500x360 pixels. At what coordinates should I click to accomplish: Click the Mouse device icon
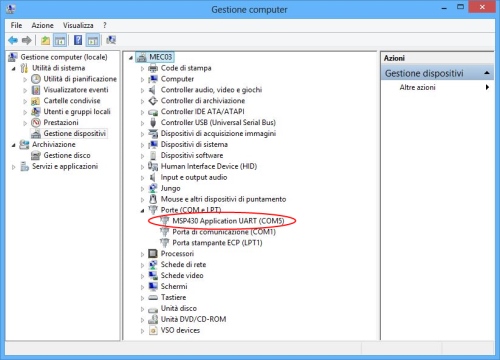(153, 199)
